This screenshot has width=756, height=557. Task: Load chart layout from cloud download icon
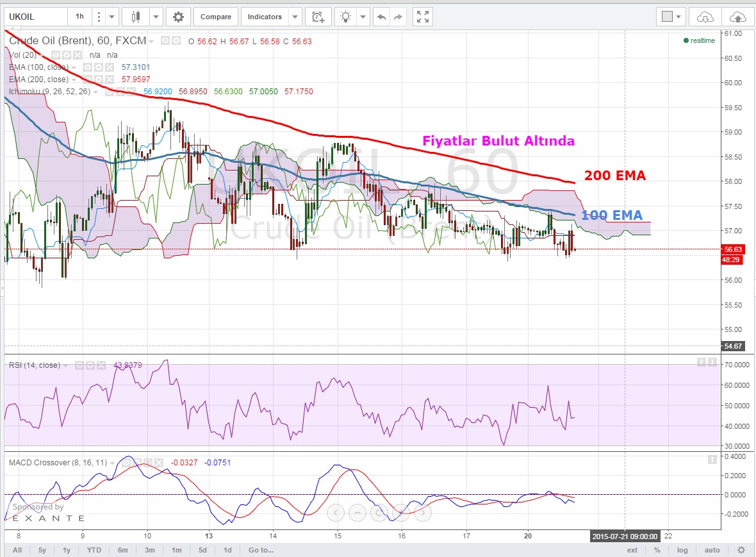705,17
